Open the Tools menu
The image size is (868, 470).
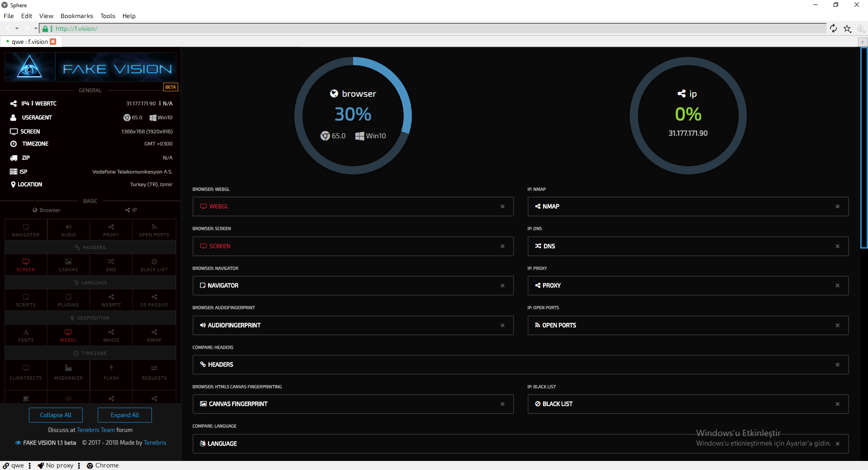point(108,16)
